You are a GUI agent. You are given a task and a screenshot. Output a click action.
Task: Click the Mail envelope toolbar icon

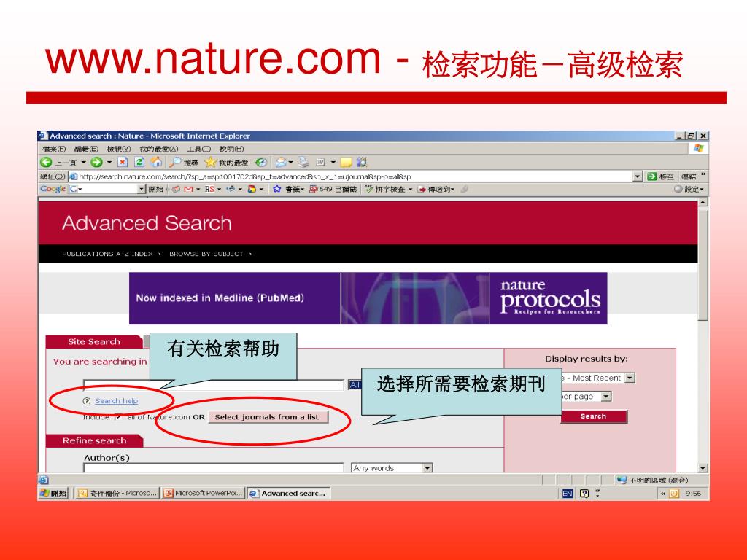pos(281,163)
